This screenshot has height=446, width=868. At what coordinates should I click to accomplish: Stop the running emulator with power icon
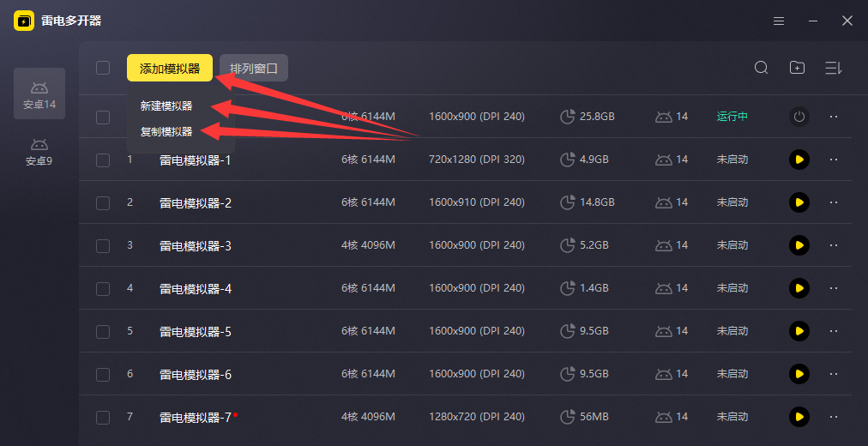tap(799, 117)
